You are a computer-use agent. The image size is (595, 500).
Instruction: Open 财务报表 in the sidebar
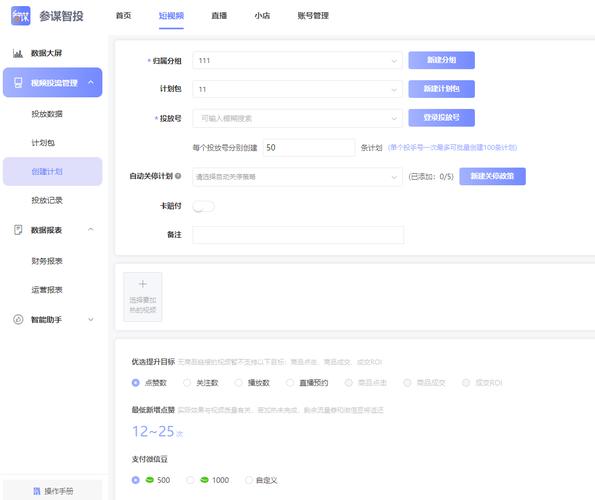(47, 261)
